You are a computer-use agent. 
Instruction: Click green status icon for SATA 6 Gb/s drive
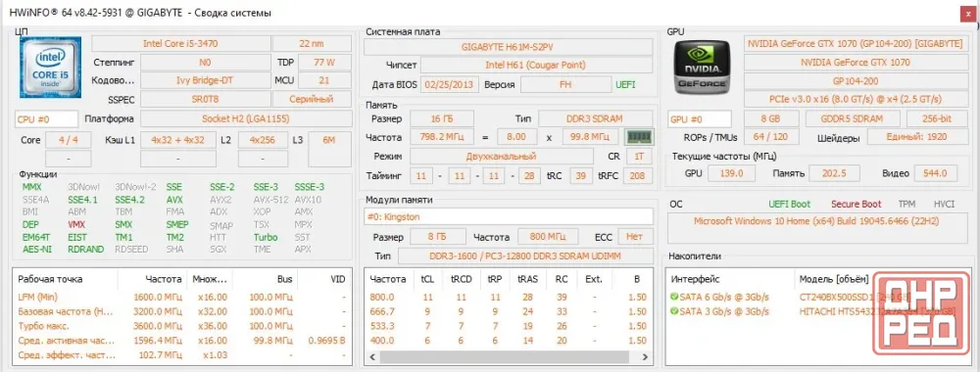674,297
